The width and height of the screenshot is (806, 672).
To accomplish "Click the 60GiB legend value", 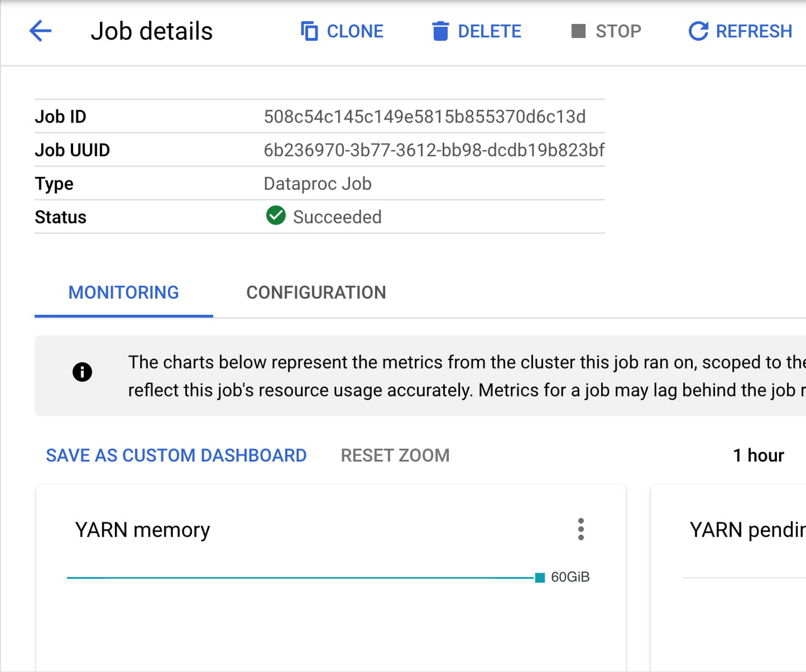I will pos(570,577).
